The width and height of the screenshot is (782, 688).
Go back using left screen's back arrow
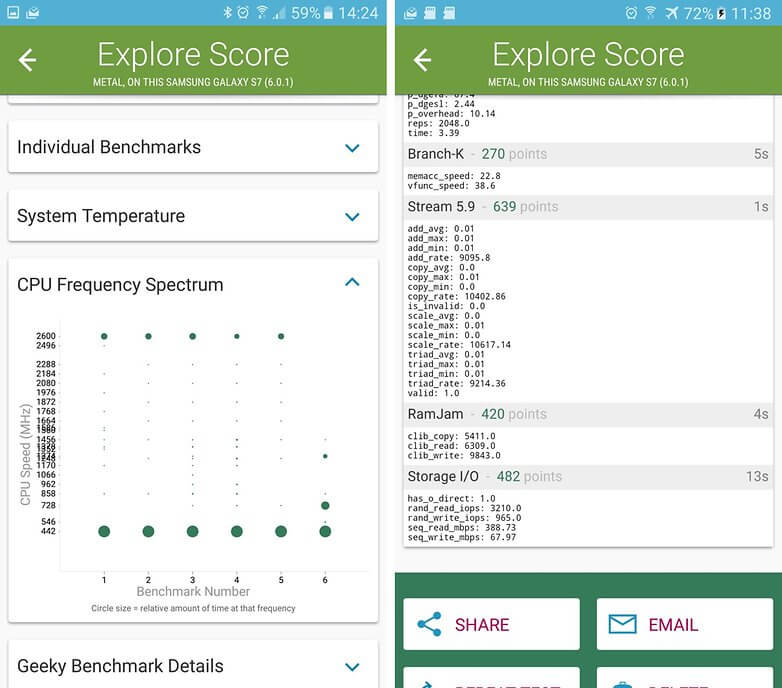(27, 60)
